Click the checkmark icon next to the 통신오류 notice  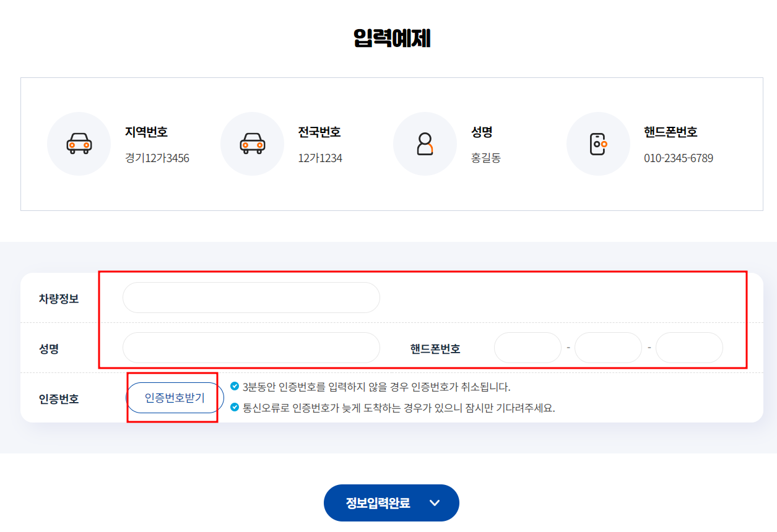235,408
